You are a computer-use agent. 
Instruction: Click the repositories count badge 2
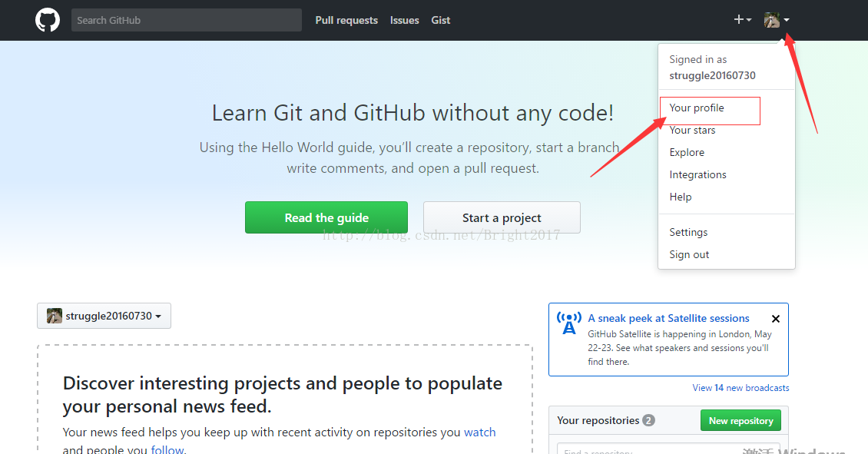pos(648,420)
